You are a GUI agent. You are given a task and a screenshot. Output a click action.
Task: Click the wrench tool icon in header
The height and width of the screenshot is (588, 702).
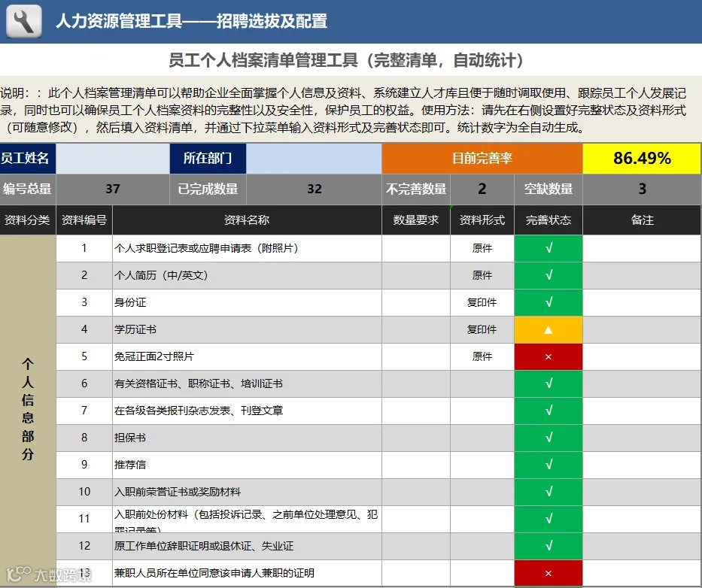[x=24, y=21]
